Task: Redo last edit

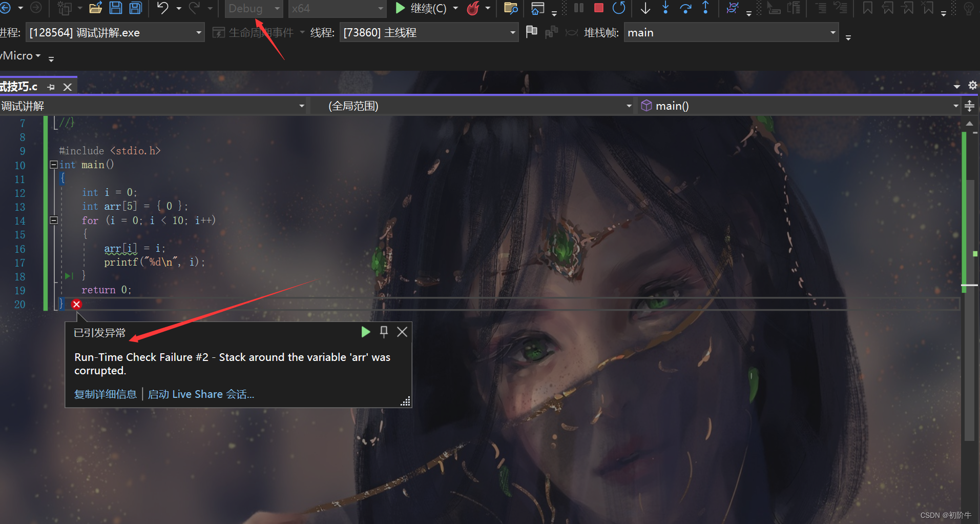Action: tap(194, 8)
